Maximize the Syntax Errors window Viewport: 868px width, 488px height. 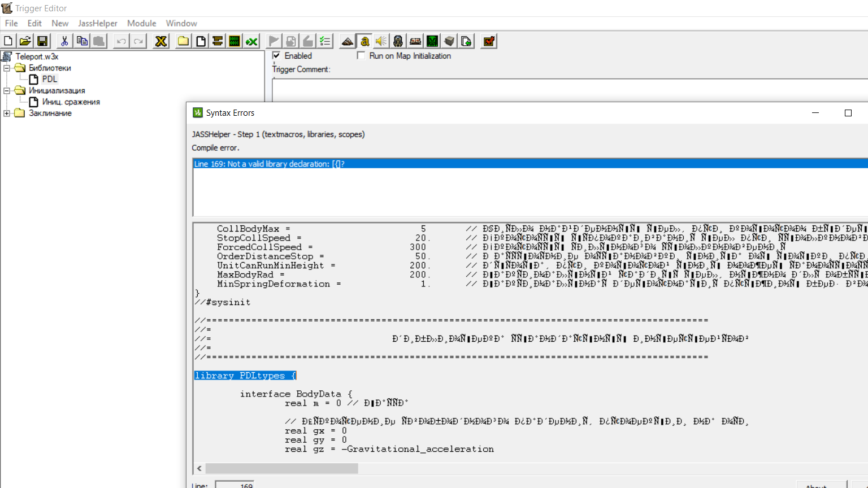click(848, 113)
